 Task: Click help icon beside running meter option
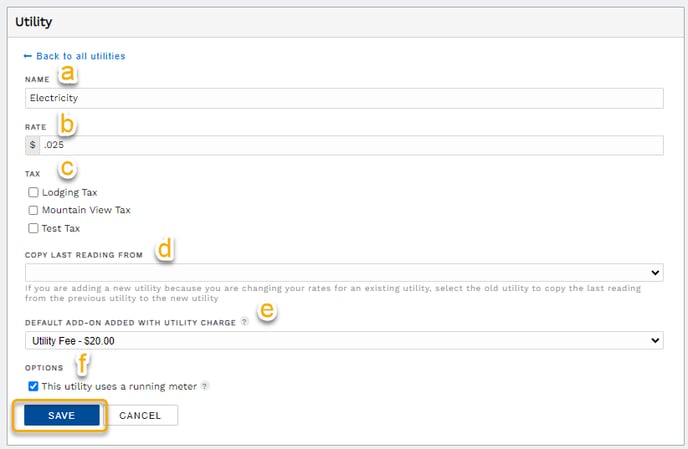click(x=204, y=386)
